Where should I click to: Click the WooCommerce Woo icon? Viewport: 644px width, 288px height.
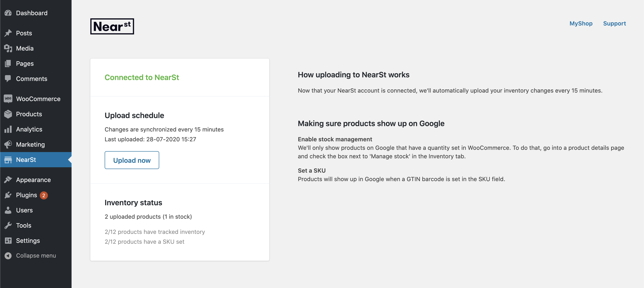click(8, 99)
